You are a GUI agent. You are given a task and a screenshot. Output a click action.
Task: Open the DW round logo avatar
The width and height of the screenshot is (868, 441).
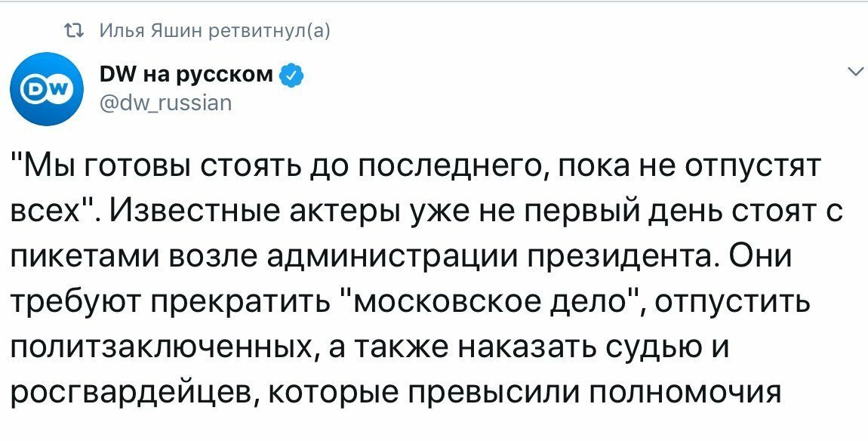47,89
